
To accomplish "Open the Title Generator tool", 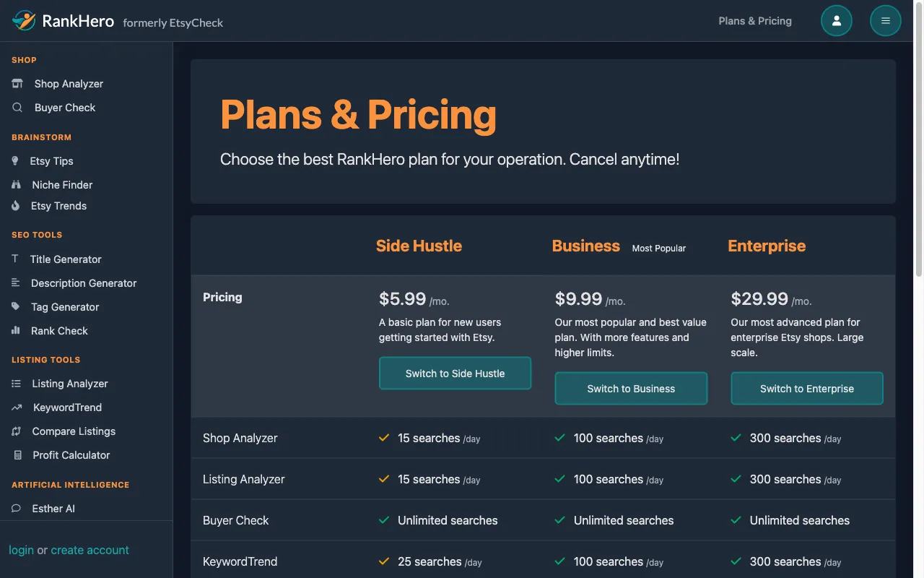I will [66, 259].
